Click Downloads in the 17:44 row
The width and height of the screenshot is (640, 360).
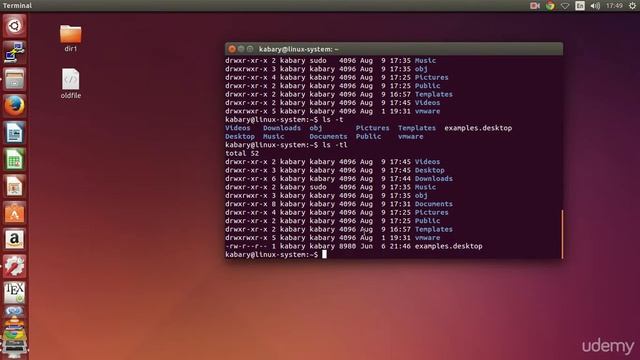[433, 179]
